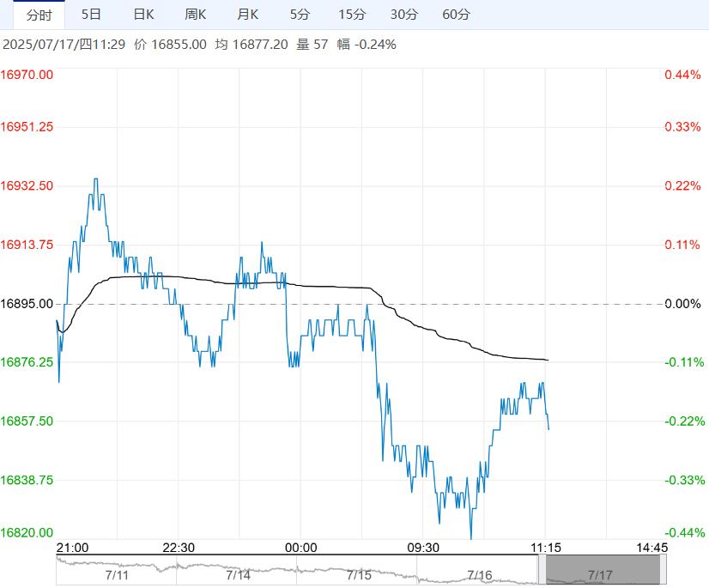Image resolution: width=709 pixels, height=588 pixels.
Task: Click the 09:30 time axis label
Action: (x=423, y=548)
